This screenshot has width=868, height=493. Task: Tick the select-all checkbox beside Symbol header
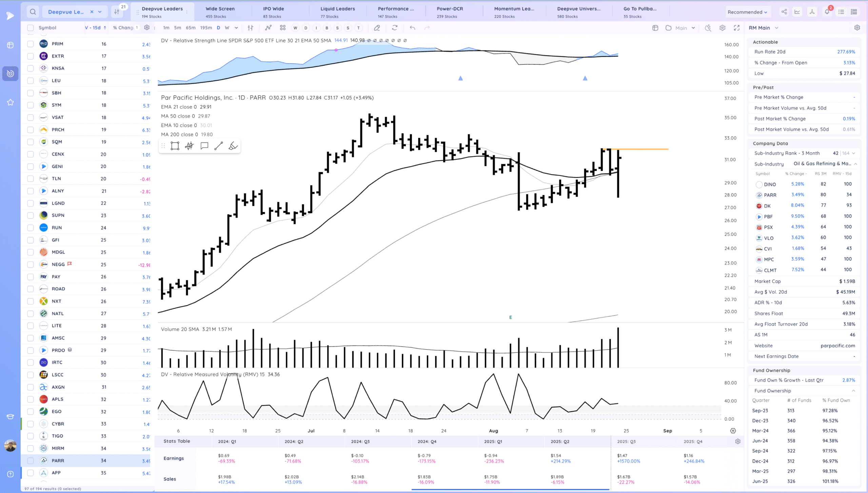point(31,28)
